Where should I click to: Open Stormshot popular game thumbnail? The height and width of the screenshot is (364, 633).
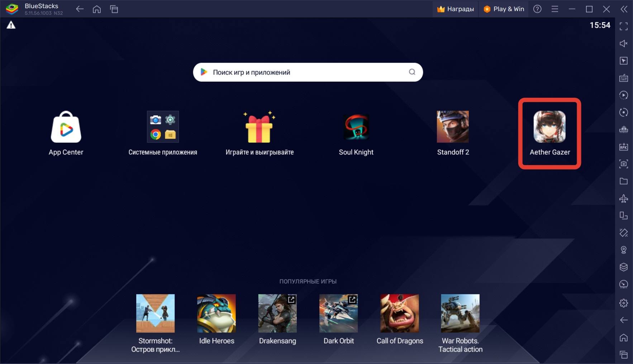[x=155, y=313]
